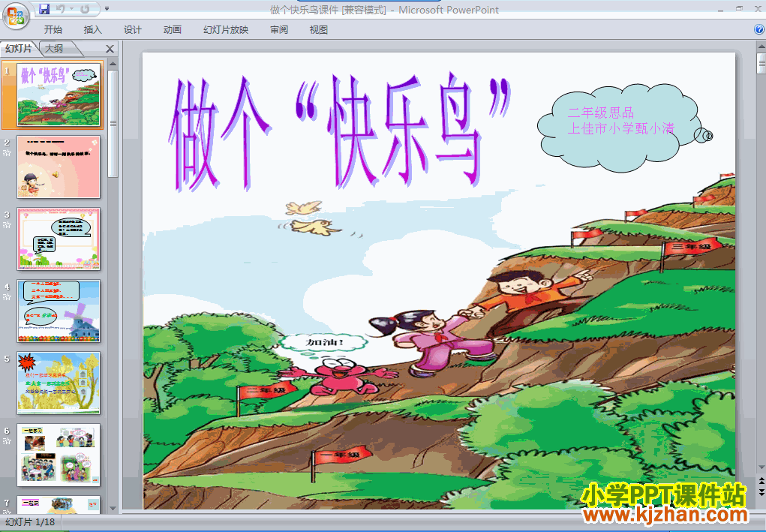This screenshot has height=532, width=766.
Task: Open the PowerPoint Help icon
Action: [760, 30]
